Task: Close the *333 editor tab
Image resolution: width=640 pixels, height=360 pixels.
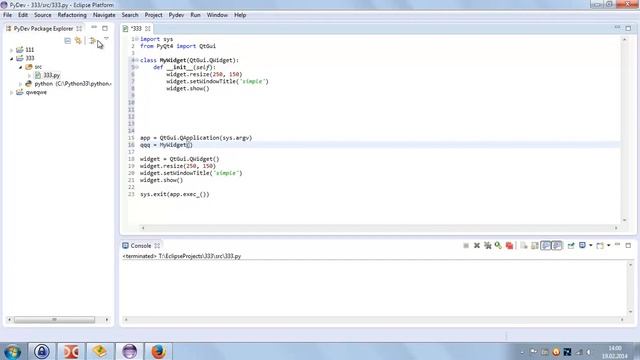Action: click(x=148, y=29)
